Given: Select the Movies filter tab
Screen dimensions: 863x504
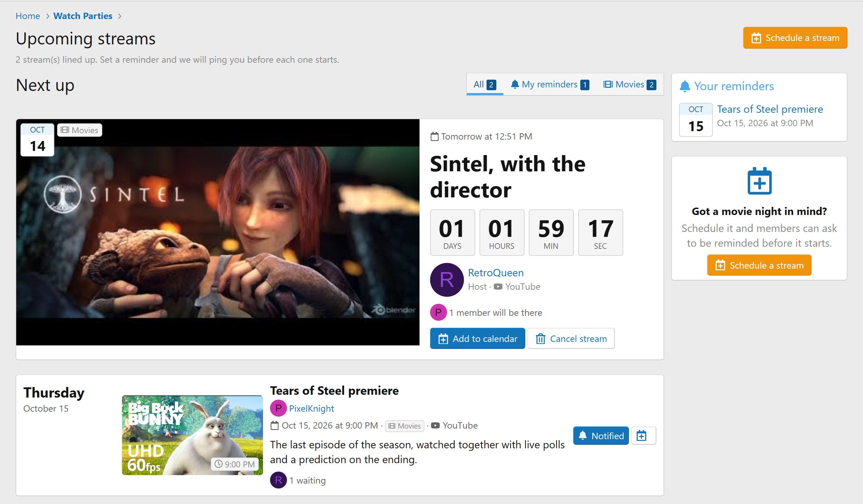Looking at the screenshot, I should point(630,85).
